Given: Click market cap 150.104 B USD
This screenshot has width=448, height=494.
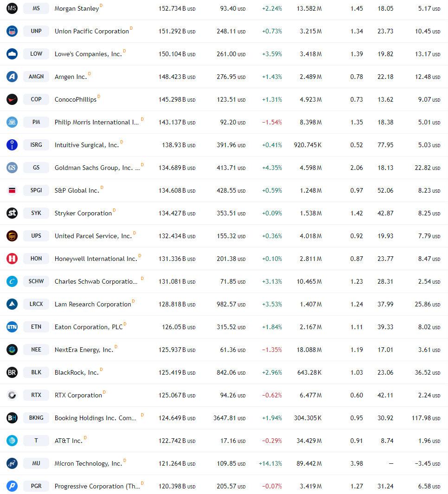Looking at the screenshot, I should 177,54.
